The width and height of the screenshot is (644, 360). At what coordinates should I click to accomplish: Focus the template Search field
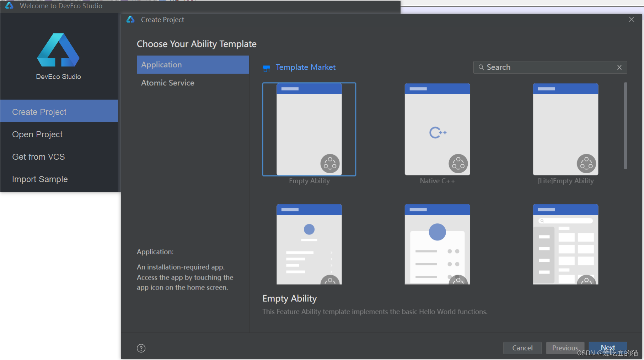click(550, 67)
